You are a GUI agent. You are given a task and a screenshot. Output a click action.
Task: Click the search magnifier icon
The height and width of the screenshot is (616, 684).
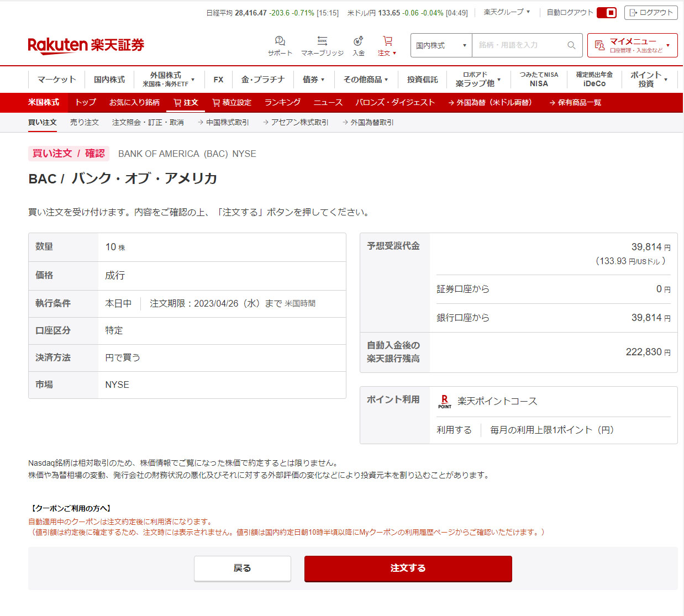(x=571, y=45)
